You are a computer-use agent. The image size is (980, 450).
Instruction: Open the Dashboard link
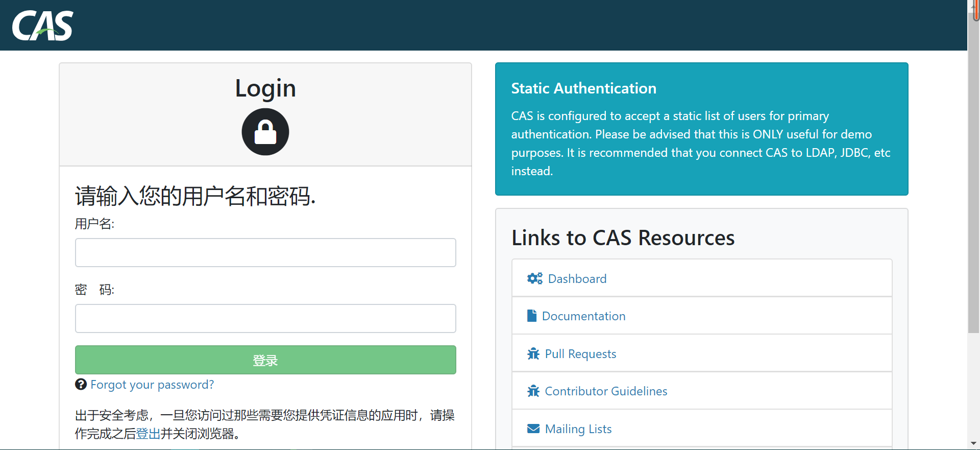point(577,279)
